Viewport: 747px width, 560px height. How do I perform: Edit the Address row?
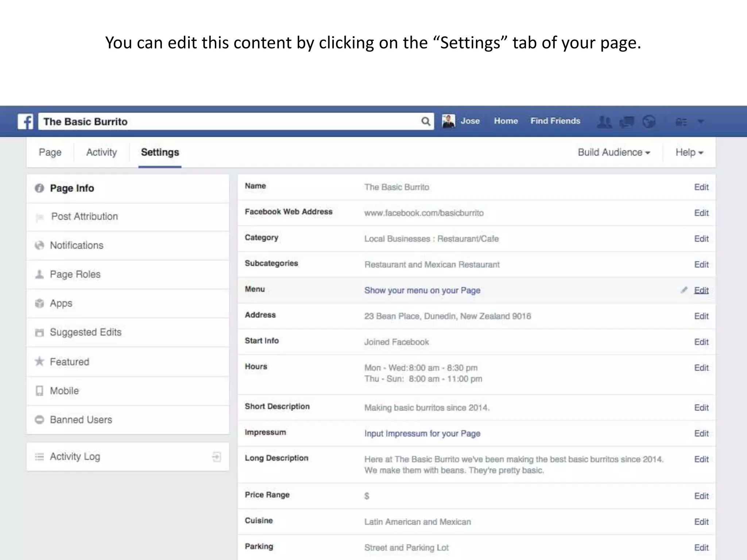point(701,316)
